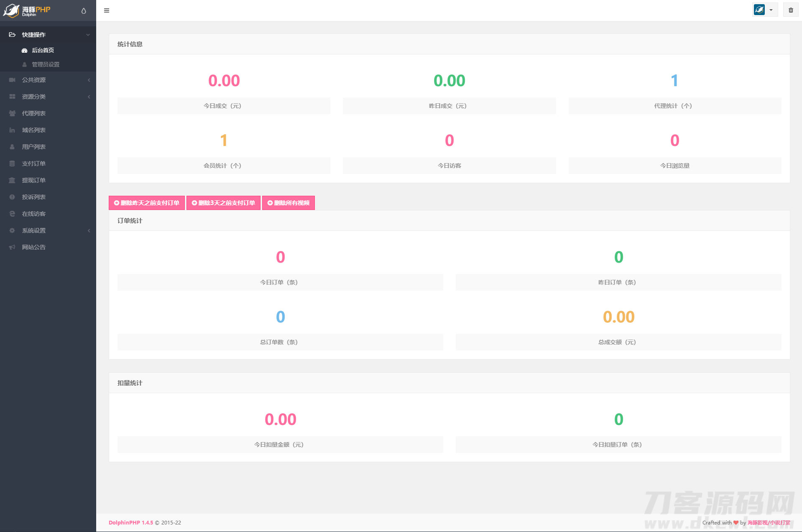Viewport: 802px width, 532px height.
Task: Click the trash icon in top bar
Action: click(790, 10)
